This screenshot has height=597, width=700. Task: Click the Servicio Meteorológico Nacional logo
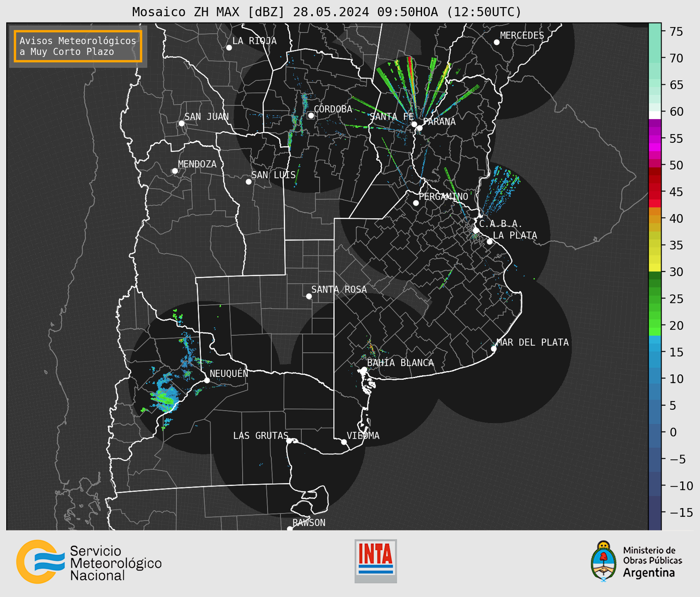click(x=89, y=562)
